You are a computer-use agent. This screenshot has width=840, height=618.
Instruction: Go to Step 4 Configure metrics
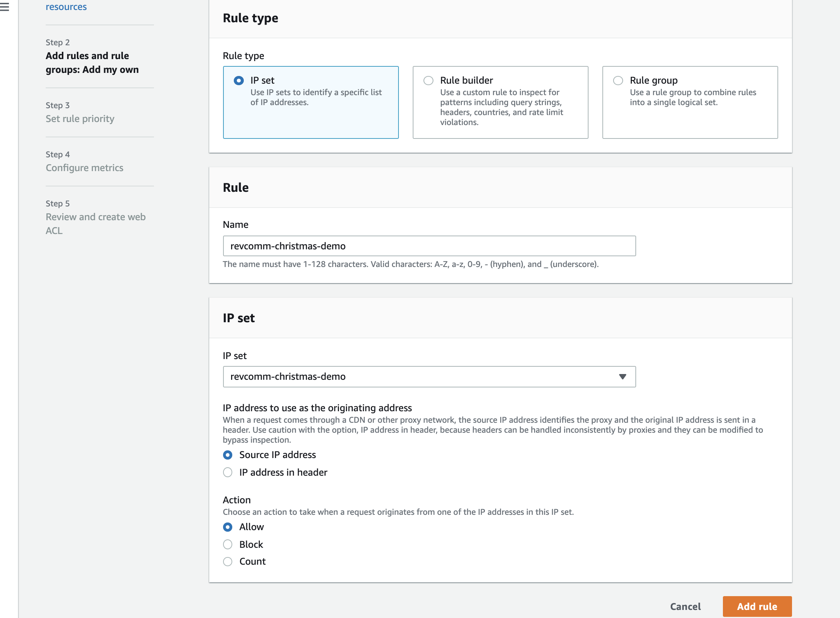84,168
